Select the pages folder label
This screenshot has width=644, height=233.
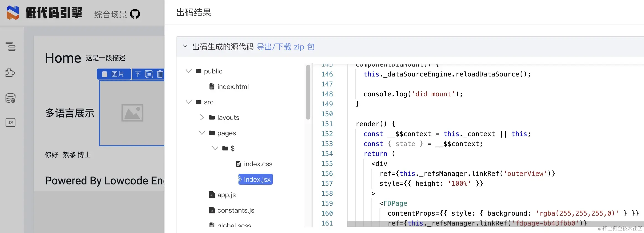click(227, 133)
